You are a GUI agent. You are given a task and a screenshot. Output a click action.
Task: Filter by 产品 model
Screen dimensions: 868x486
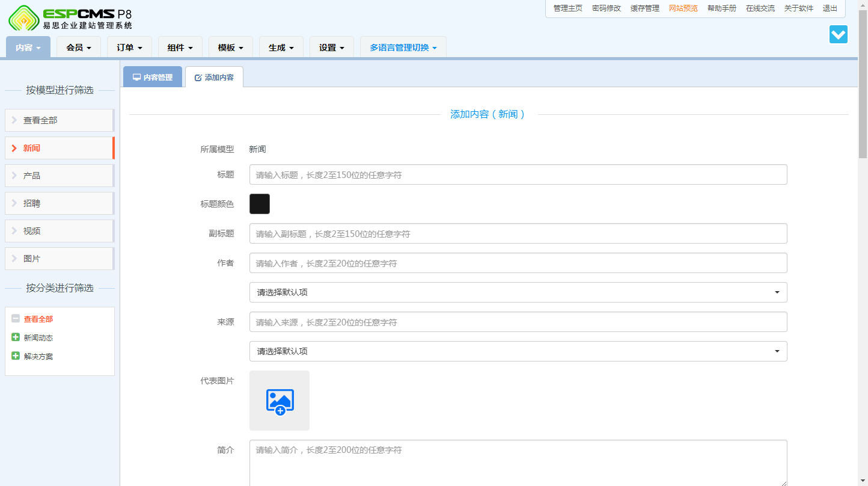pos(60,176)
